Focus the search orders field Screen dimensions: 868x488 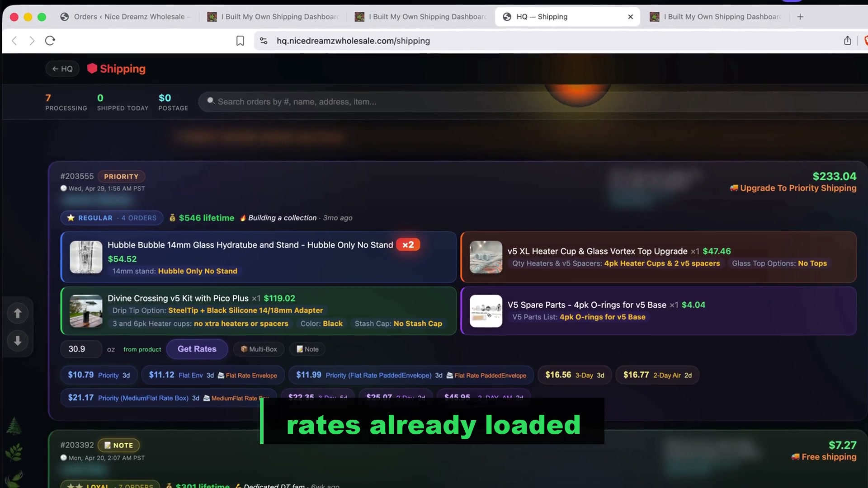[533, 102]
